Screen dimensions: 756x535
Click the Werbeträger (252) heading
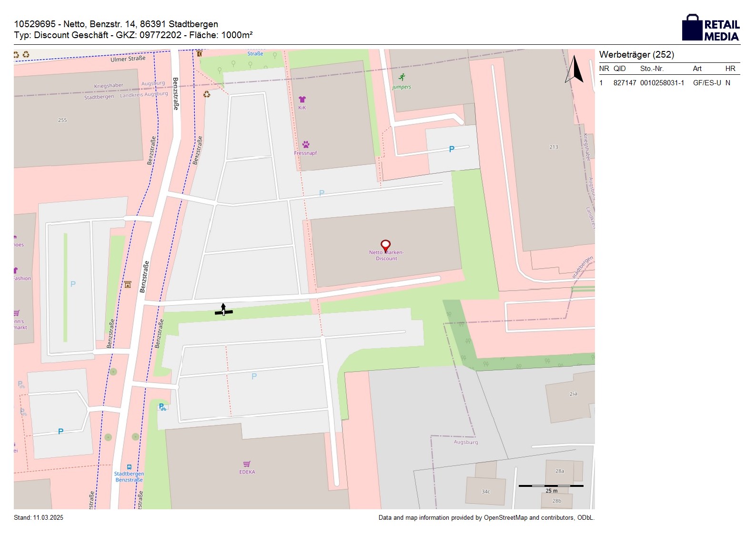[636, 55]
